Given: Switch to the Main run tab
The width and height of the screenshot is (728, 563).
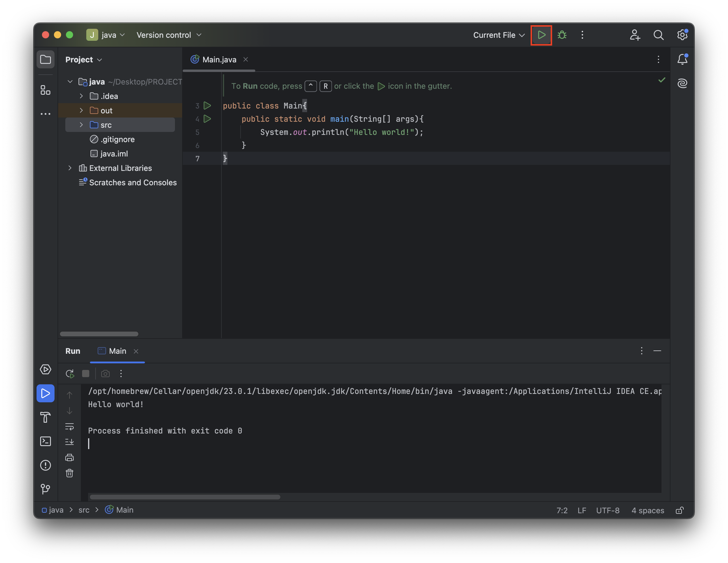Looking at the screenshot, I should pyautogui.click(x=117, y=351).
